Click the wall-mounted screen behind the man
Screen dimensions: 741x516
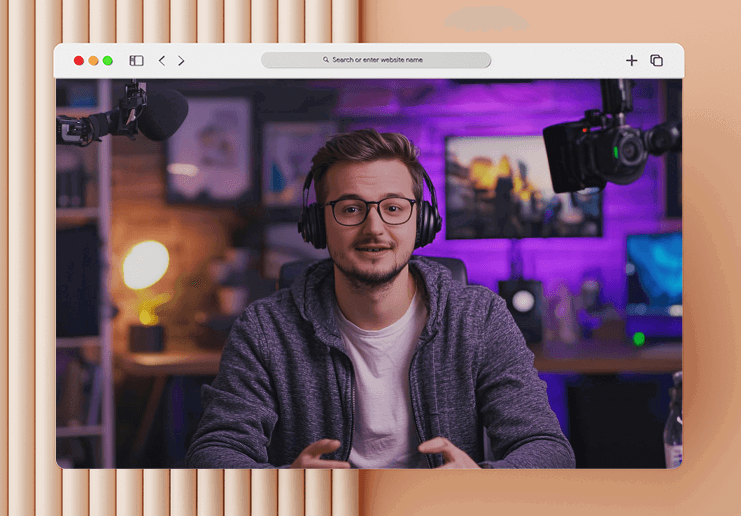point(522,187)
